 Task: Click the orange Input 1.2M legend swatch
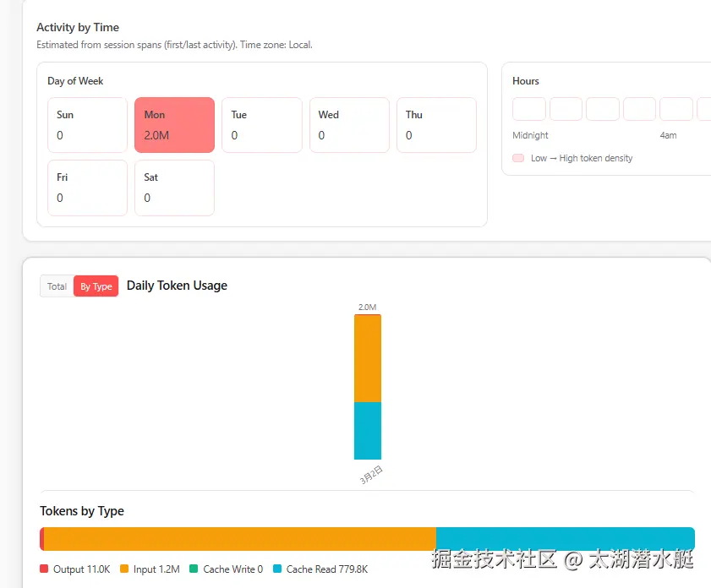[124, 569]
